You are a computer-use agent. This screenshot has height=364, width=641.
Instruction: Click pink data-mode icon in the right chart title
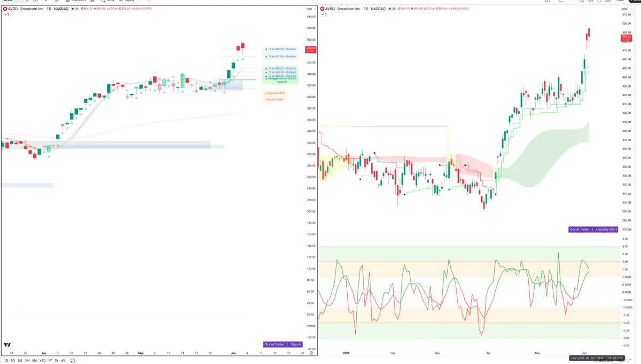(394, 9)
